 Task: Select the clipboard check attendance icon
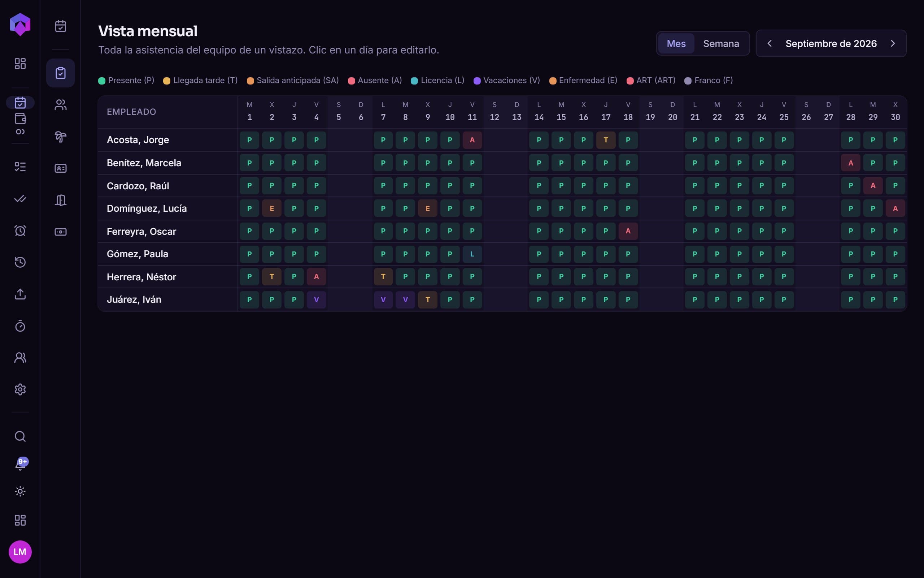[61, 73]
